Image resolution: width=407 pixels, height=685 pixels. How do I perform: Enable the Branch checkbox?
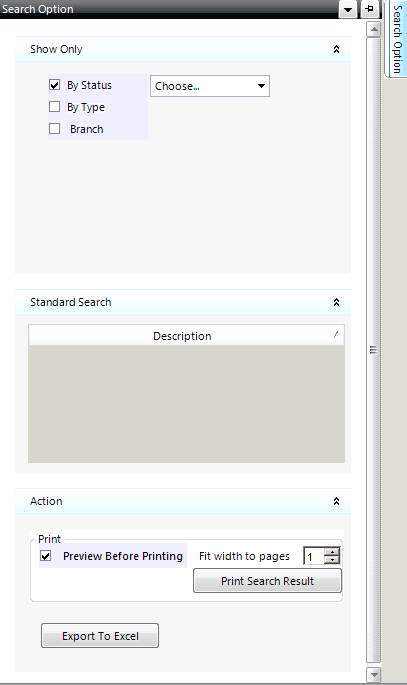[x=55, y=128]
